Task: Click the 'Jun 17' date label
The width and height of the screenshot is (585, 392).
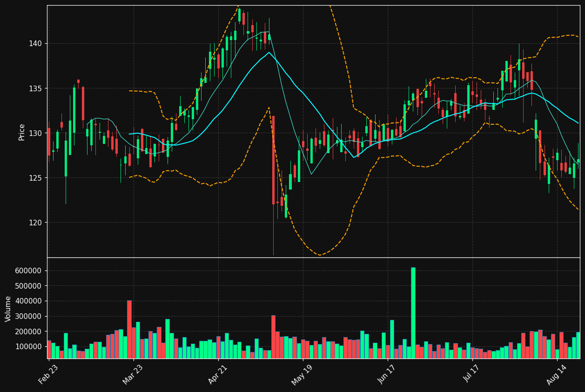Action: [x=387, y=374]
